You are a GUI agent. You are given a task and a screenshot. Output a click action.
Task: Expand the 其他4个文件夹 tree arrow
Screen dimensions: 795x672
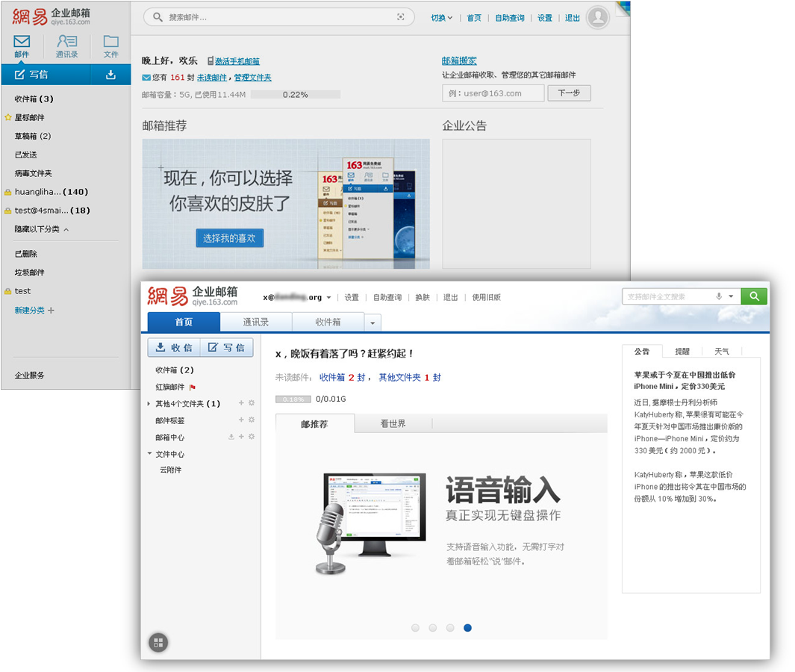149,404
